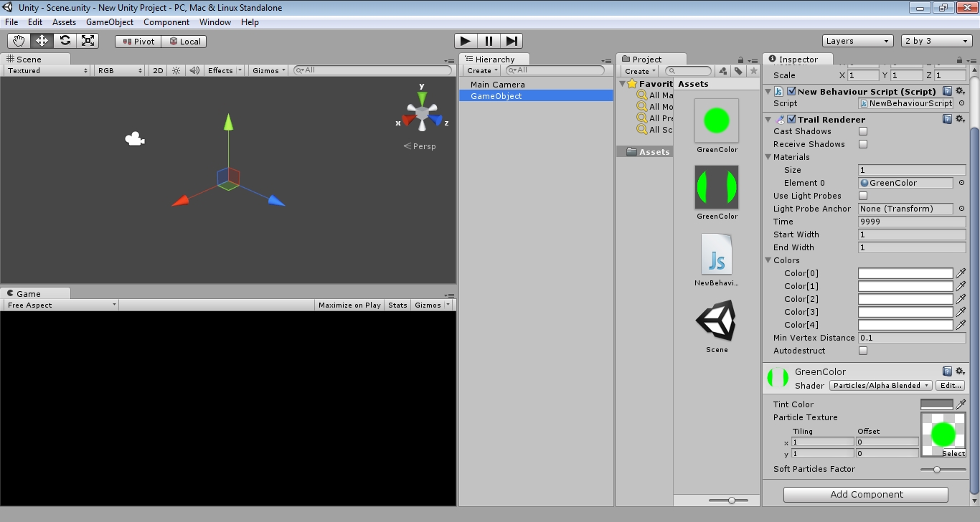The width and height of the screenshot is (980, 522).
Task: Open New Behaviour Script help icon
Action: [x=947, y=91]
